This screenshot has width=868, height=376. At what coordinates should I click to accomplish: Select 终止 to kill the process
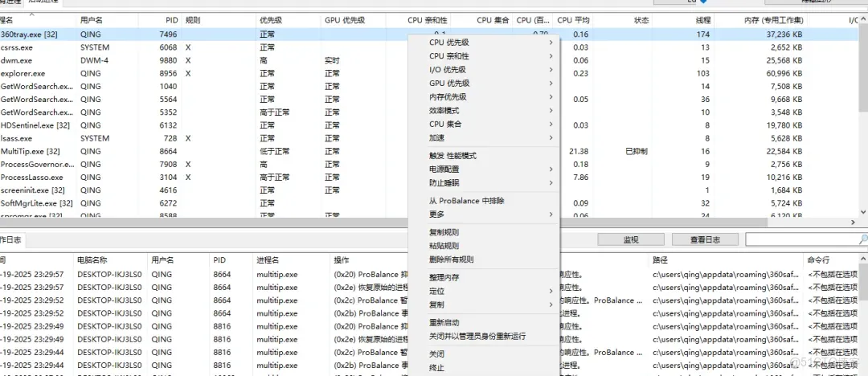[483, 368]
